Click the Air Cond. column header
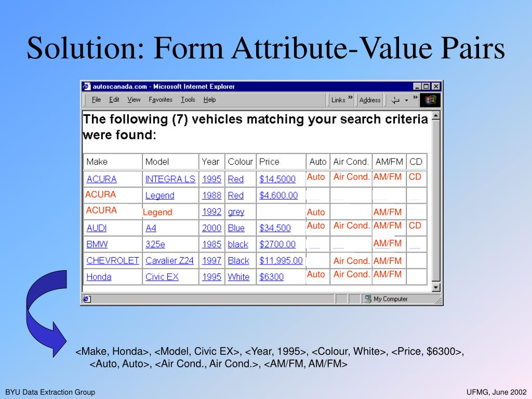The image size is (532, 399). point(351,162)
